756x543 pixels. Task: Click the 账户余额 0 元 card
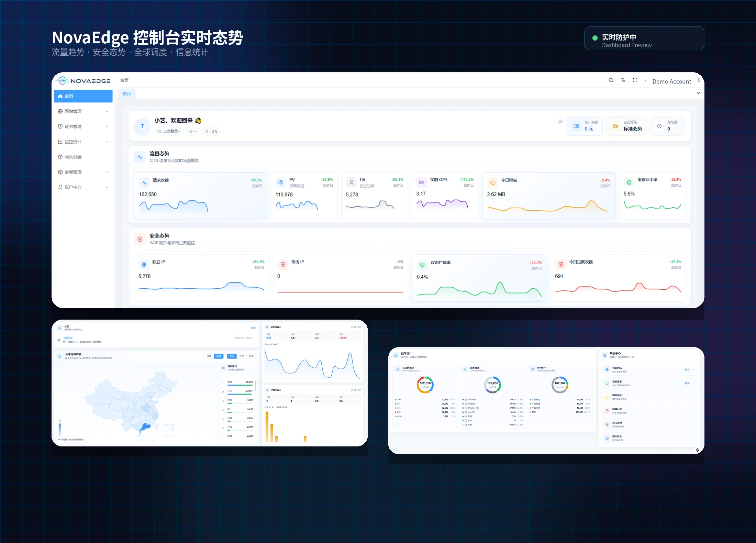(x=585, y=126)
